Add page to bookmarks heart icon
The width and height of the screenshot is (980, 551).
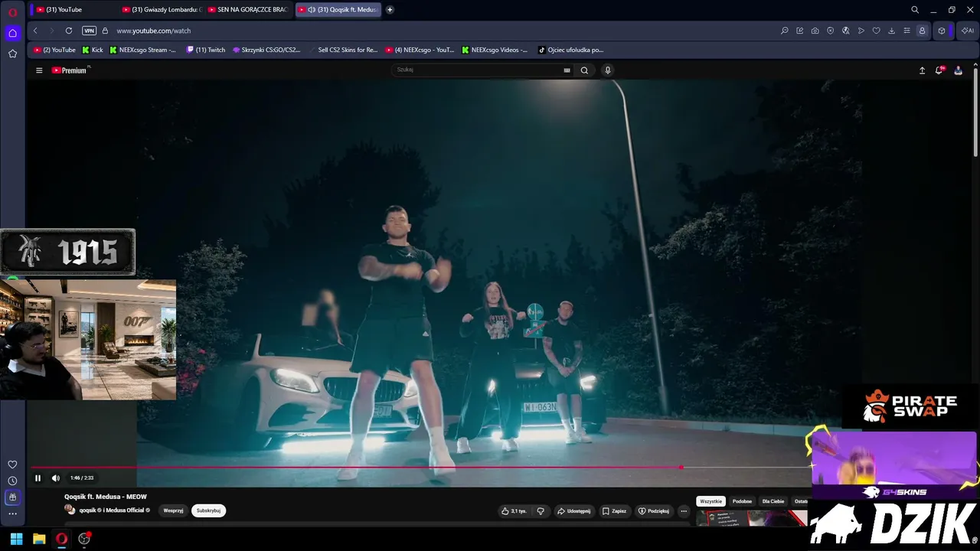(876, 31)
